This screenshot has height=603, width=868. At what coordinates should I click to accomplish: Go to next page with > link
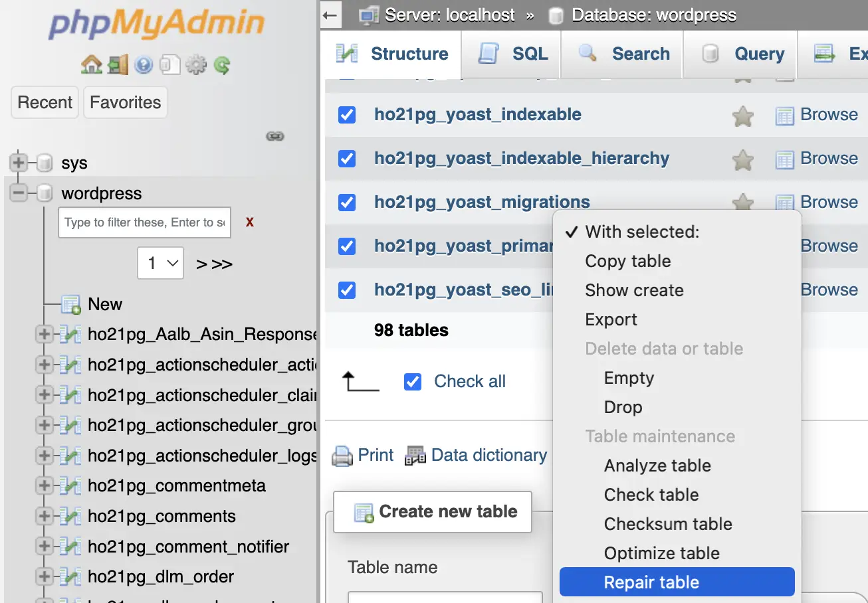[202, 264]
